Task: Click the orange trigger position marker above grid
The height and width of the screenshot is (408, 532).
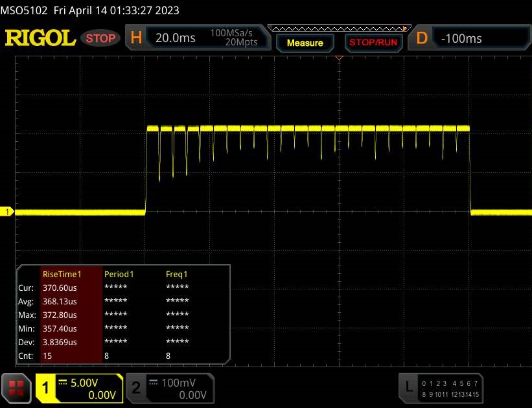Action: click(338, 59)
